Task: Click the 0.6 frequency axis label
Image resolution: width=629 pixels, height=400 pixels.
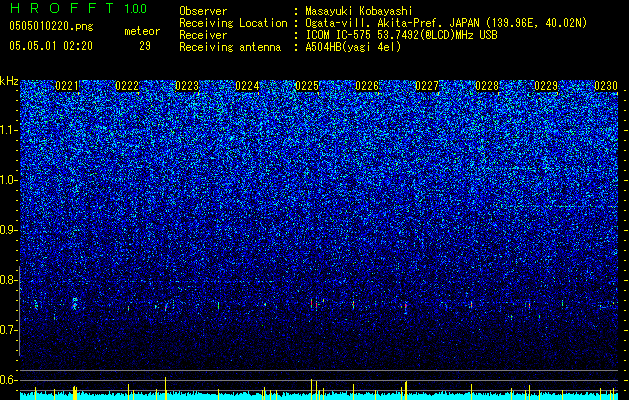Action: click(x=8, y=380)
